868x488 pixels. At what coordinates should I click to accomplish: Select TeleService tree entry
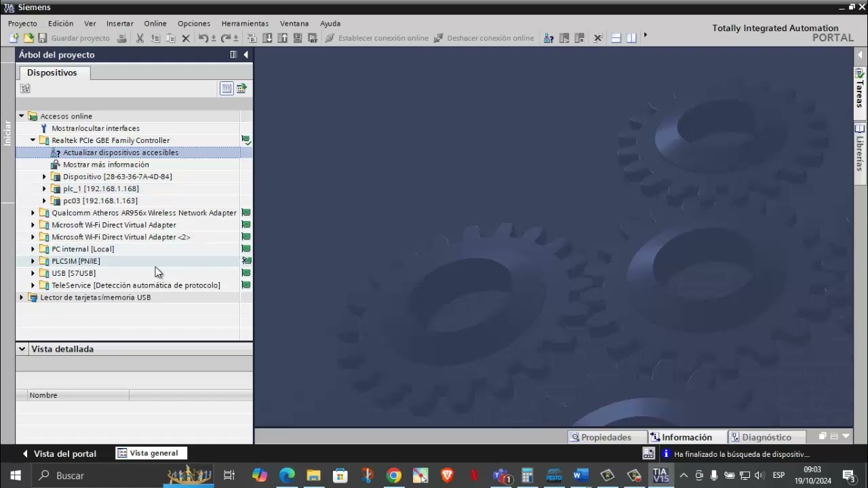click(x=136, y=285)
